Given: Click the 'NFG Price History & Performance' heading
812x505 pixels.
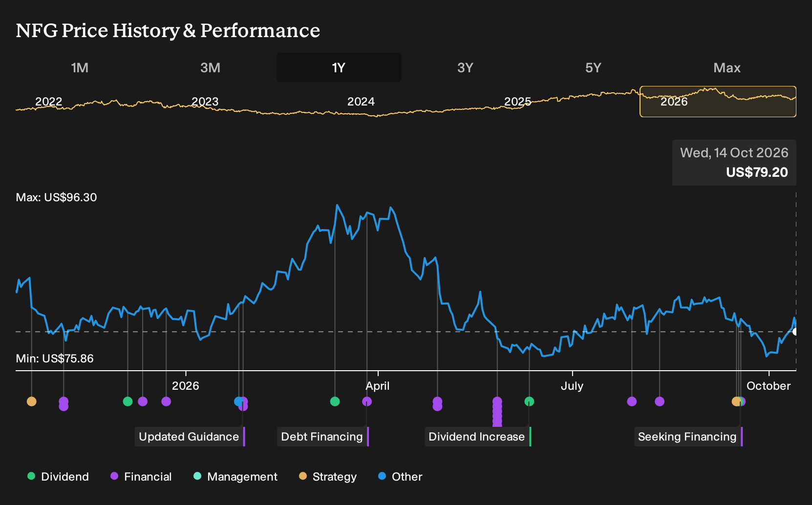Looking at the screenshot, I should pos(168,30).
